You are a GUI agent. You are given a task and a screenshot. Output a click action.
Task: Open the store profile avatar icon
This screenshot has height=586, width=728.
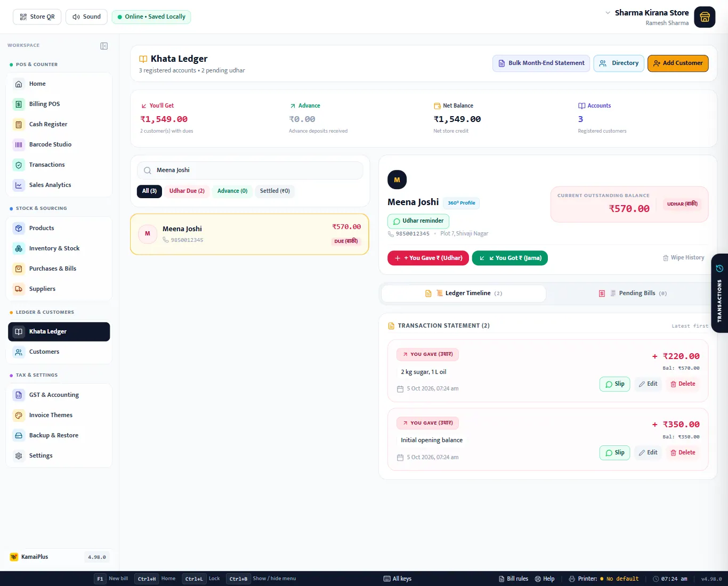point(705,17)
